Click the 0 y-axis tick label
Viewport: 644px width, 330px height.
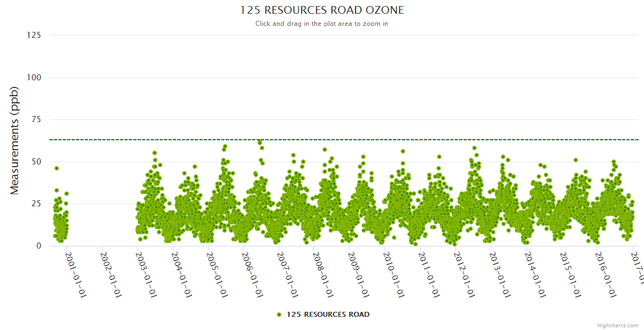(x=39, y=246)
